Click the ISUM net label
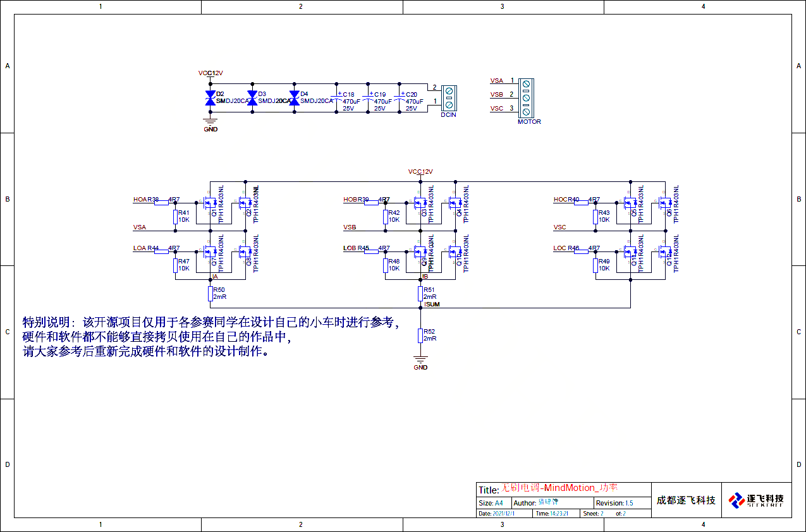The height and width of the screenshot is (532, 806). click(432, 305)
